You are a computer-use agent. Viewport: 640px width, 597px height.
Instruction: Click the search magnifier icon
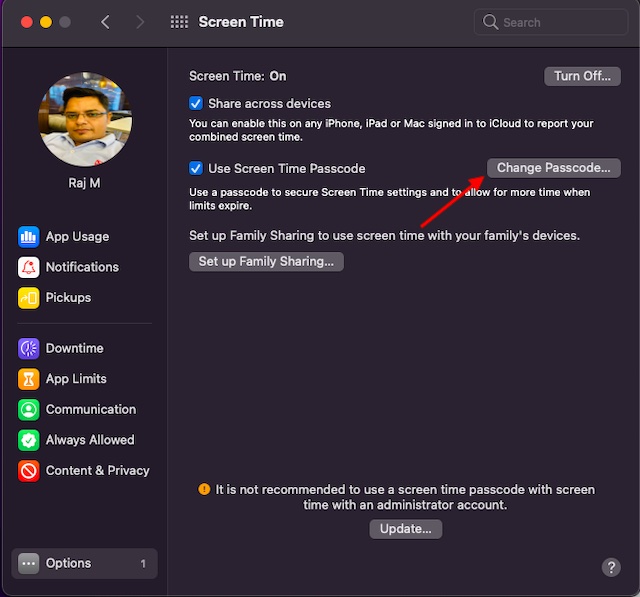[x=490, y=22]
